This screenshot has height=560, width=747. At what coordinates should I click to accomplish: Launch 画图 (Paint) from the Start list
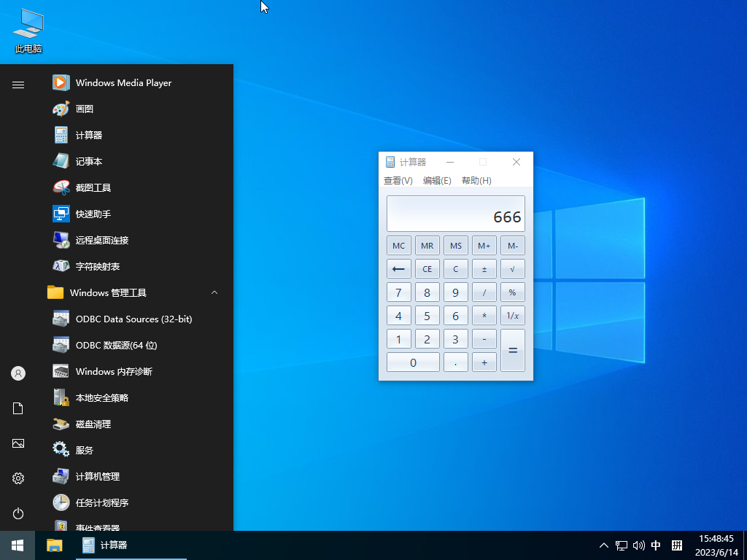(x=133, y=109)
